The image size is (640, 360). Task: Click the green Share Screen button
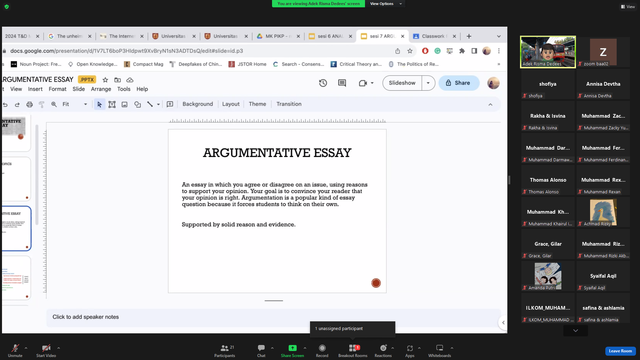pos(292,350)
